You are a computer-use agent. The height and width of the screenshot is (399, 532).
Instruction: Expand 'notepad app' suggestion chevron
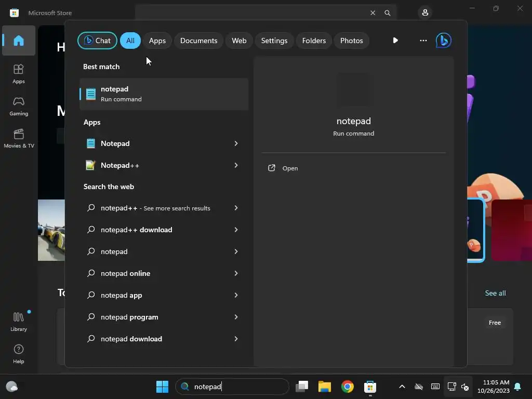tap(236, 295)
